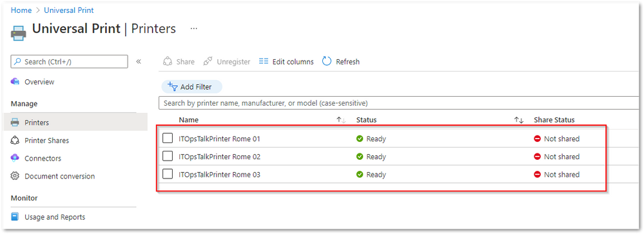This screenshot has width=644, height=234.
Task: Check the ITOpsTalkPrinter Rome 01 checkbox
Action: point(168,139)
